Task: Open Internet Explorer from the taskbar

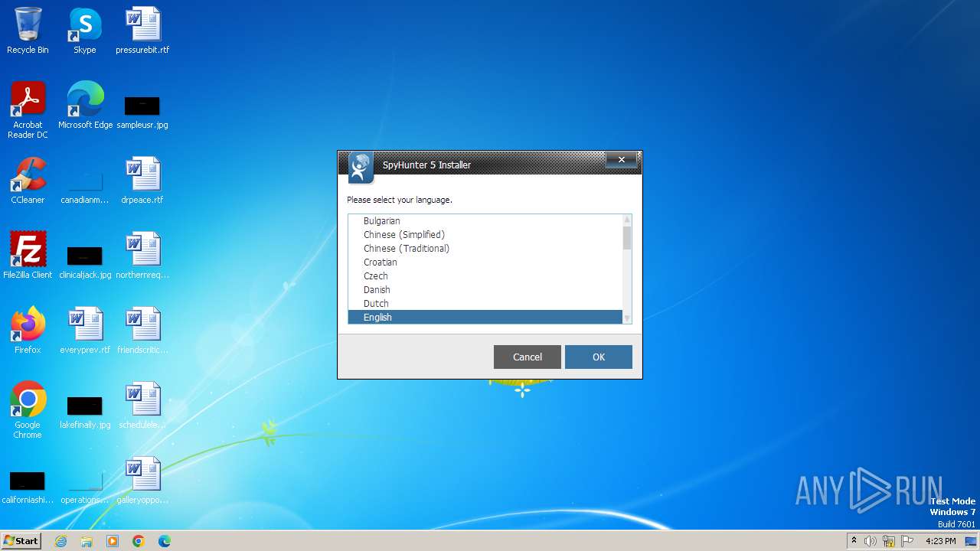Action: pos(60,541)
